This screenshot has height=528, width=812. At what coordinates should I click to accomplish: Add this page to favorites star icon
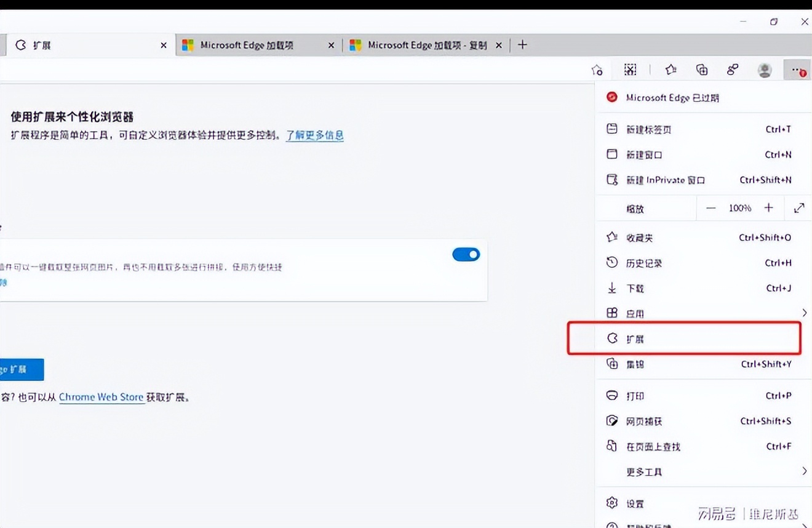[671, 70]
